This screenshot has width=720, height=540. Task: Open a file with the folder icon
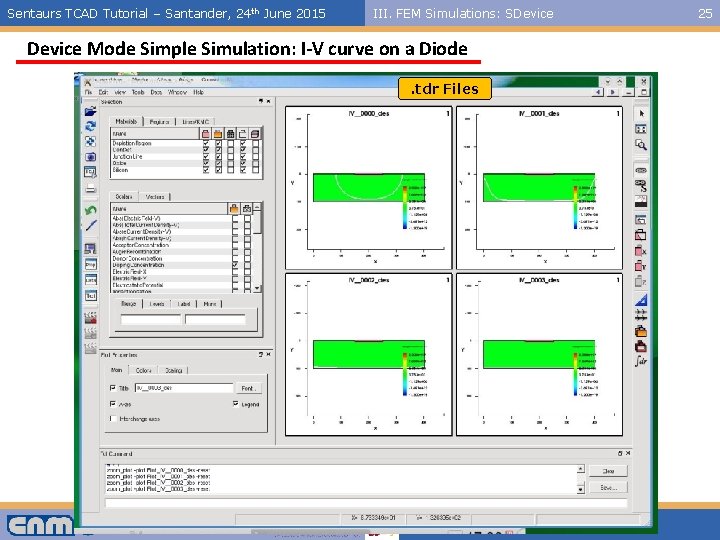click(90, 111)
